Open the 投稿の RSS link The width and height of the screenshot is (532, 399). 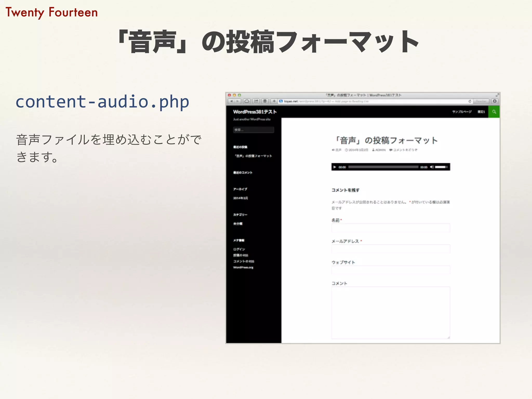[241, 255]
